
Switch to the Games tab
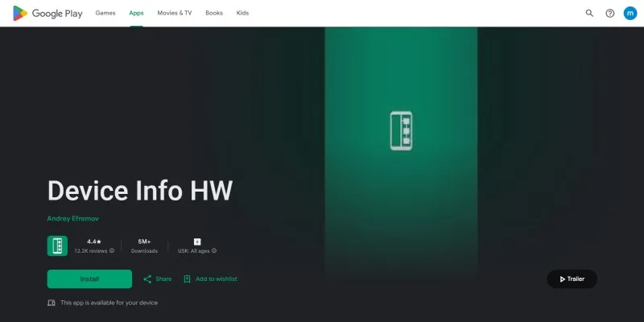coord(105,13)
